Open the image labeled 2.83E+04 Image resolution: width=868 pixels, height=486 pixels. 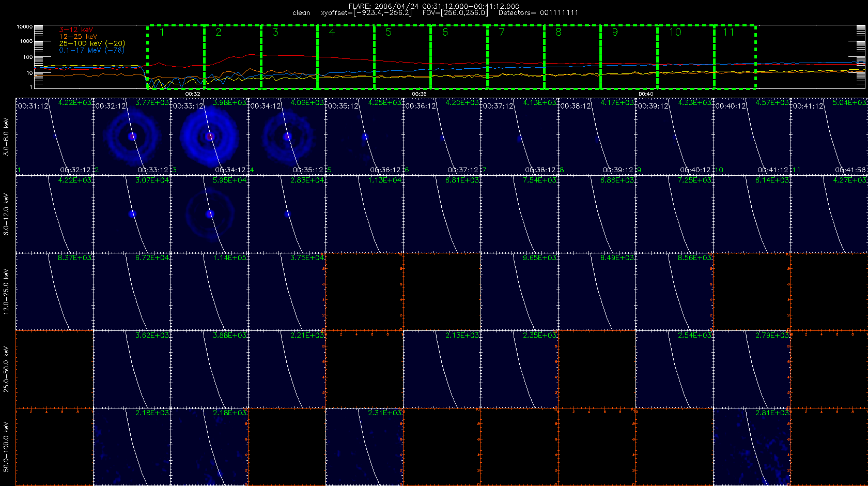point(287,214)
